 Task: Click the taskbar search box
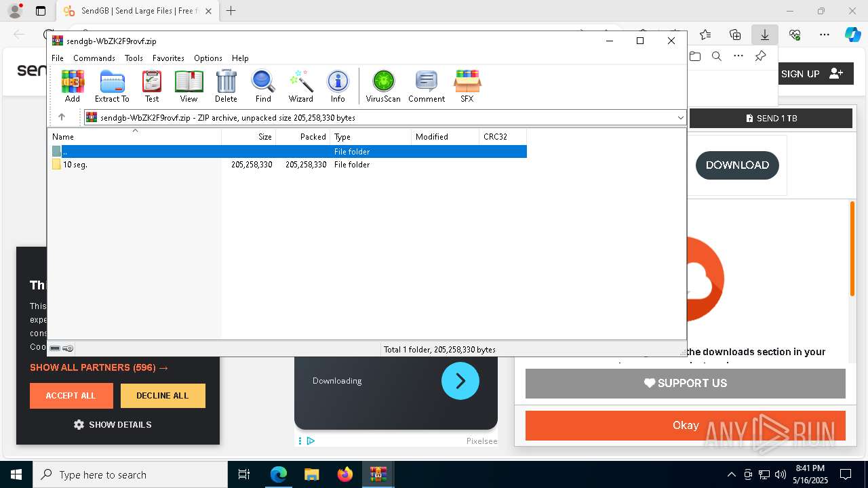click(x=130, y=474)
